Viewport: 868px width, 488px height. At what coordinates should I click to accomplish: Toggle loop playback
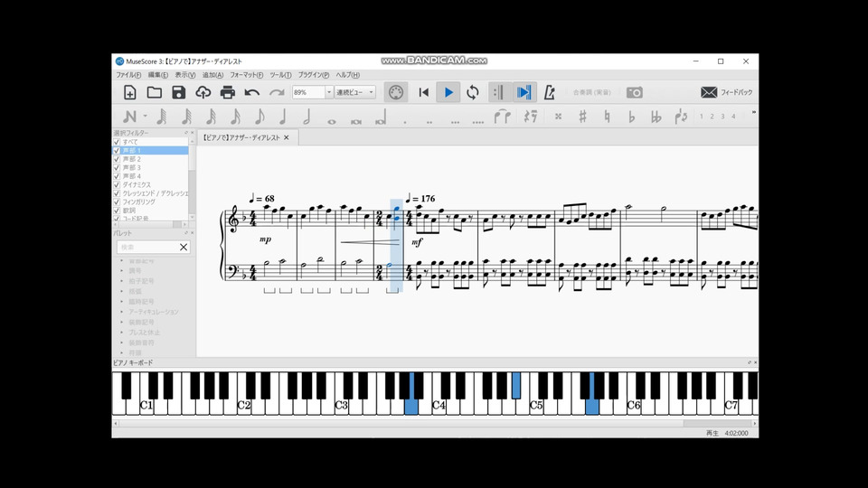pyautogui.click(x=473, y=92)
